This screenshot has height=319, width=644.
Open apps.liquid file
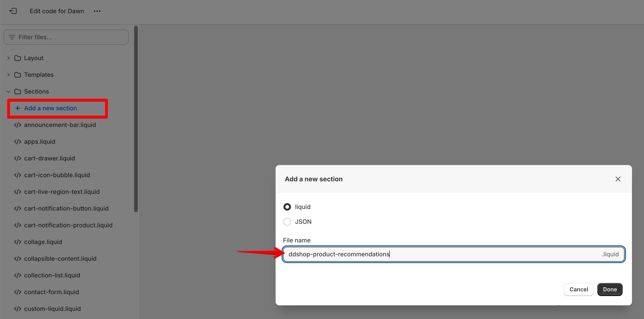click(x=39, y=142)
